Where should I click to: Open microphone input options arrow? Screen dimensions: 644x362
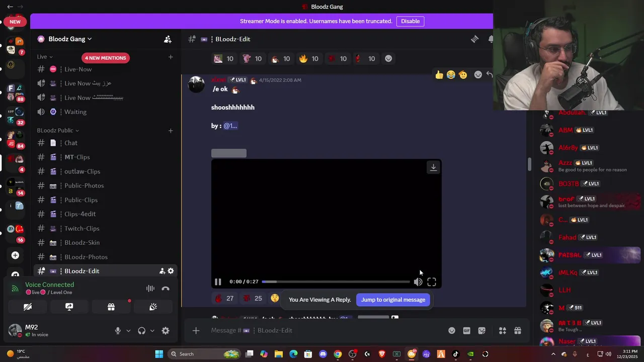[x=128, y=331]
